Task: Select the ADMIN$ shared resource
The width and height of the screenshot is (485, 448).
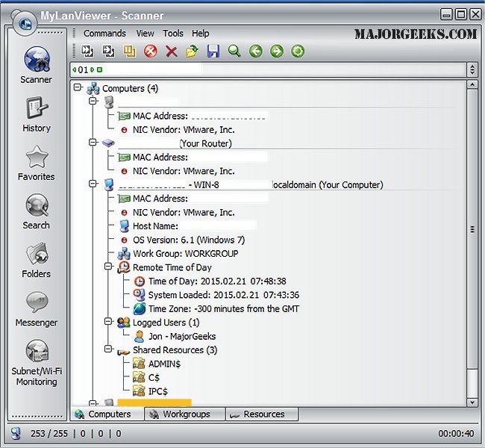Action: 163,364
